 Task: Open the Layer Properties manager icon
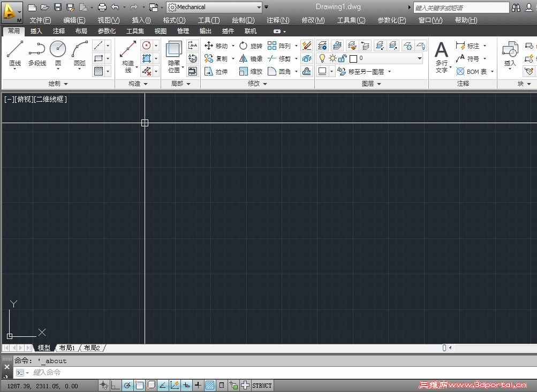[322, 45]
